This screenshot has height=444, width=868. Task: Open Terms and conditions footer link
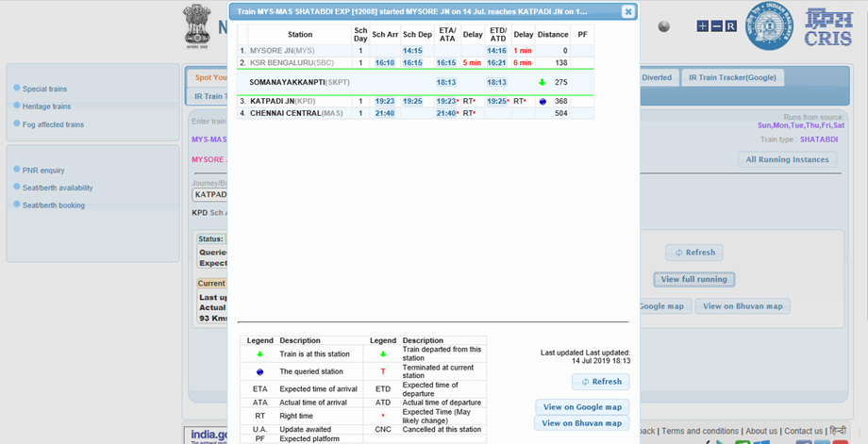pos(700,432)
